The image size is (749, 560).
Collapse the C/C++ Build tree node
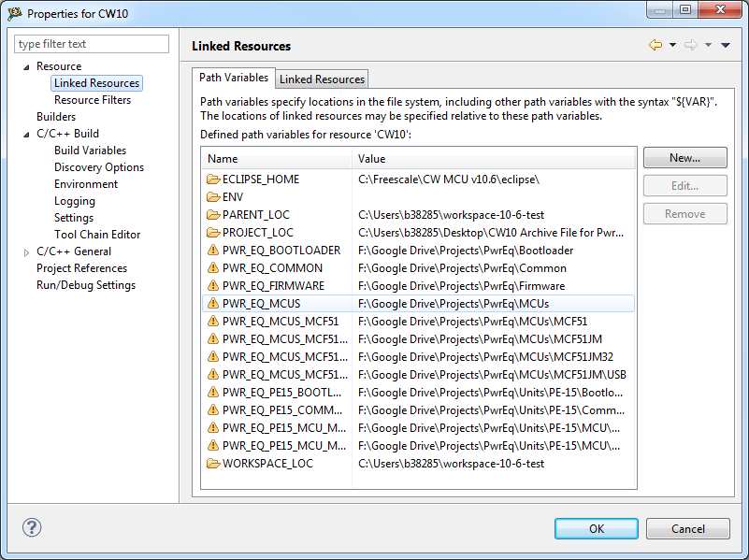tap(26, 134)
